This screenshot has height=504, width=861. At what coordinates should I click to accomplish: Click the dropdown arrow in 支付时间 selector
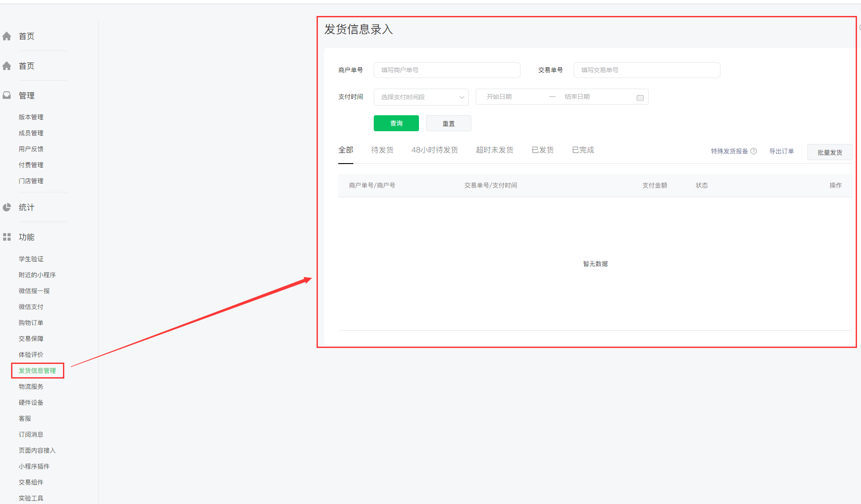(462, 97)
